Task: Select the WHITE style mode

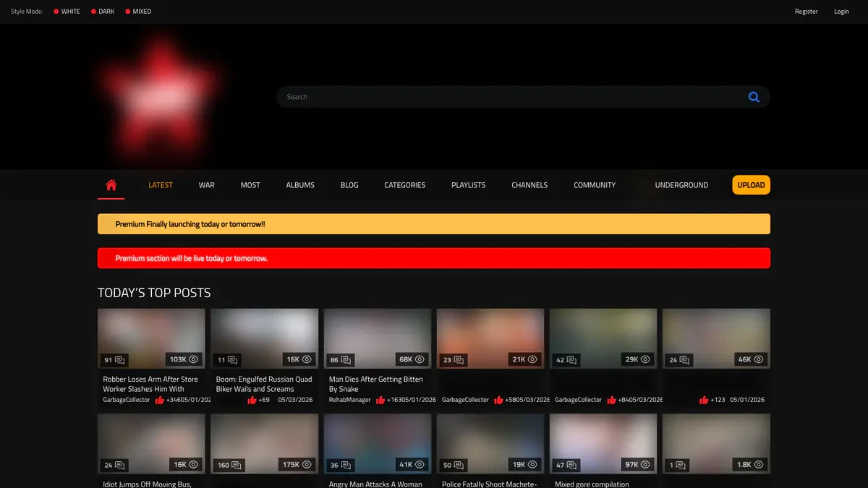Action: (67, 12)
